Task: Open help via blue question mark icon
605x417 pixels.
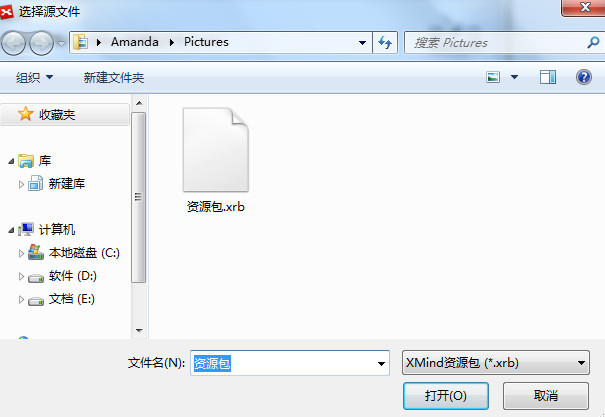Action: coord(584,77)
